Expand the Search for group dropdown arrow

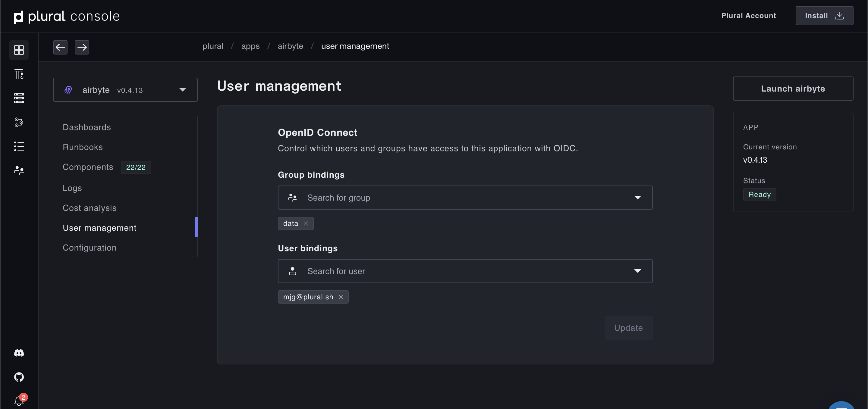637,198
